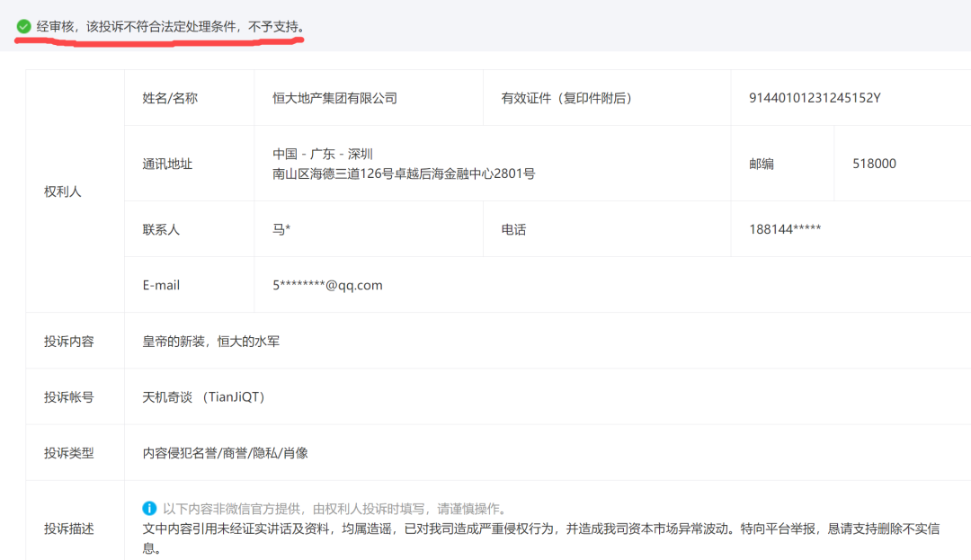Click the 通讯地址 label cell
This screenshot has height=560, width=971.
168,164
